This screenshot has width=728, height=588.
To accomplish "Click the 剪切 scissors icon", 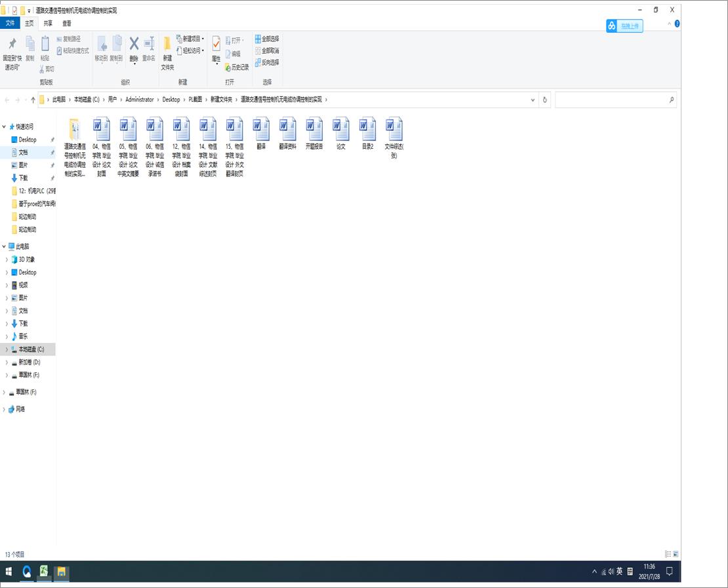I will pyautogui.click(x=42, y=69).
